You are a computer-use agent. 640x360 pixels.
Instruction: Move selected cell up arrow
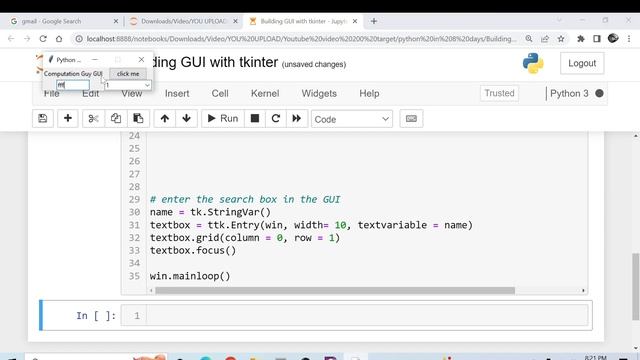pyautogui.click(x=164, y=118)
